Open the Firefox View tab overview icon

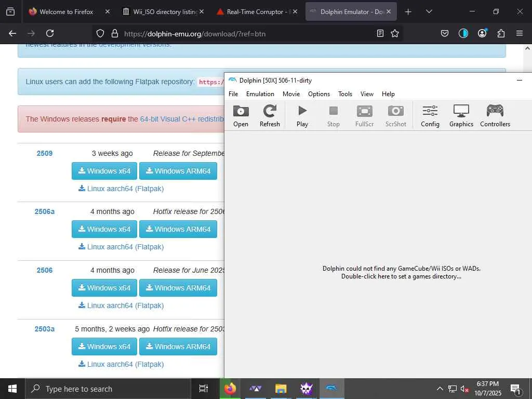coord(10,11)
